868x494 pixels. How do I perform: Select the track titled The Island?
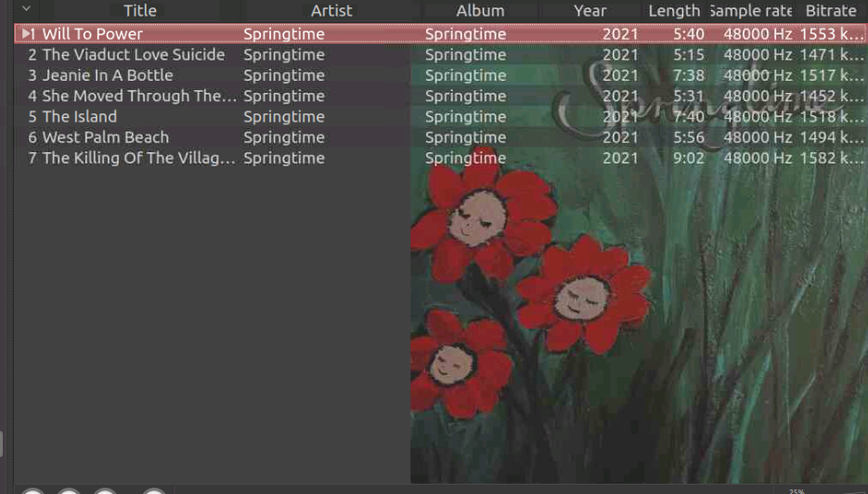tap(80, 116)
